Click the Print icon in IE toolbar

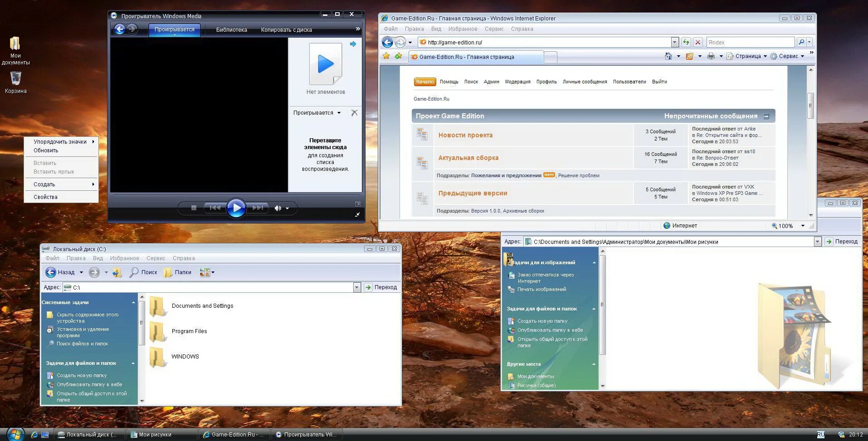click(711, 56)
